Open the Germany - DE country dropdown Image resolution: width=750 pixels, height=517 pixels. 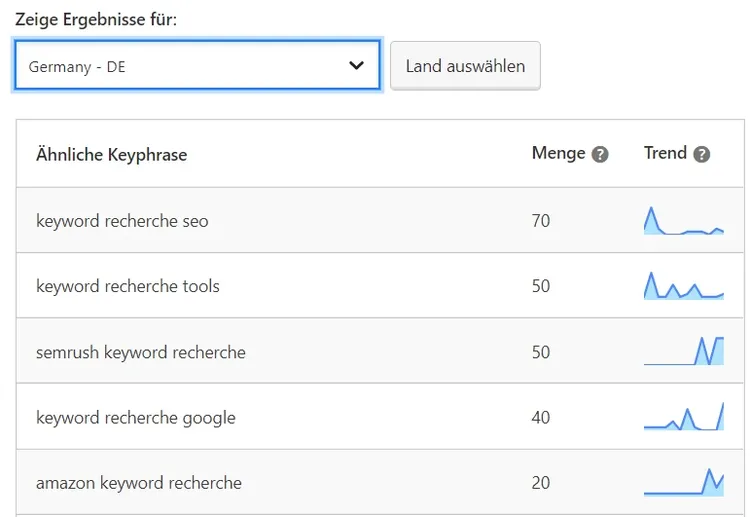(197, 66)
